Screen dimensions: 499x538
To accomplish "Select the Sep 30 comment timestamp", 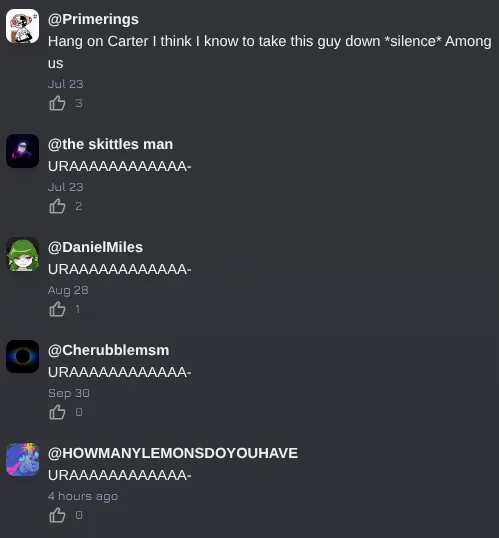I will [69, 393].
